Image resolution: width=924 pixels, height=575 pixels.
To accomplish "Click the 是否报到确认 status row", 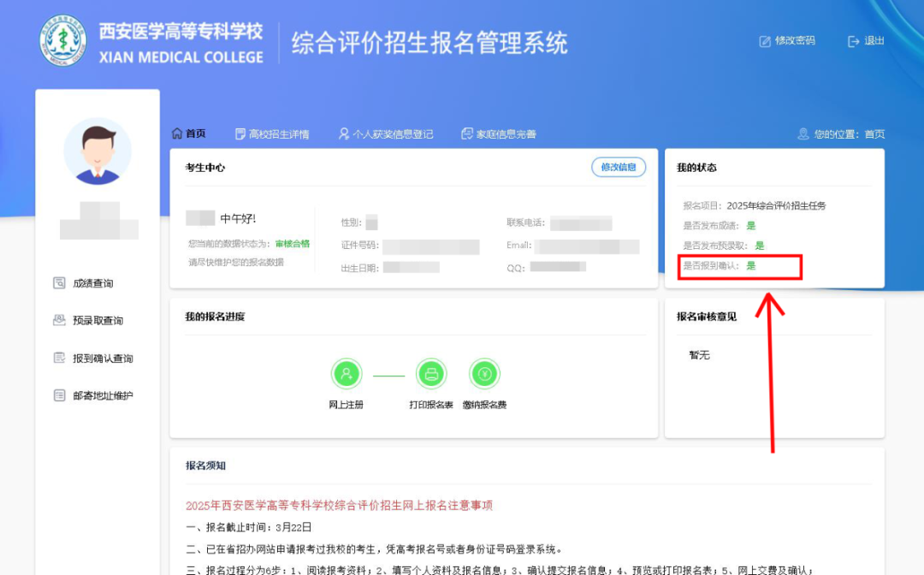I will pos(720,266).
